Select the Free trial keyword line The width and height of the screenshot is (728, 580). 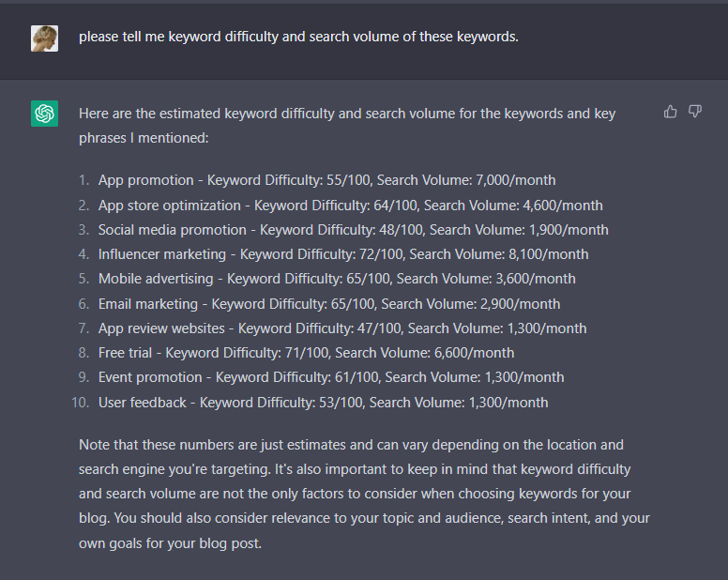(x=307, y=353)
